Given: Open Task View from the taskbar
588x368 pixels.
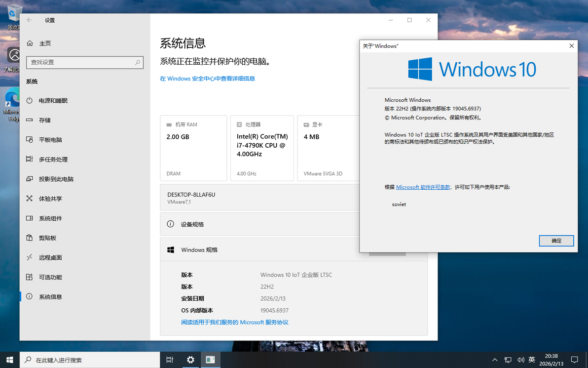Looking at the screenshot, I should click(x=170, y=360).
